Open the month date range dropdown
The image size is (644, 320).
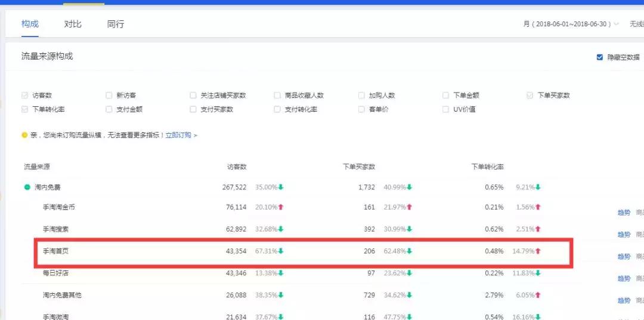click(x=571, y=24)
